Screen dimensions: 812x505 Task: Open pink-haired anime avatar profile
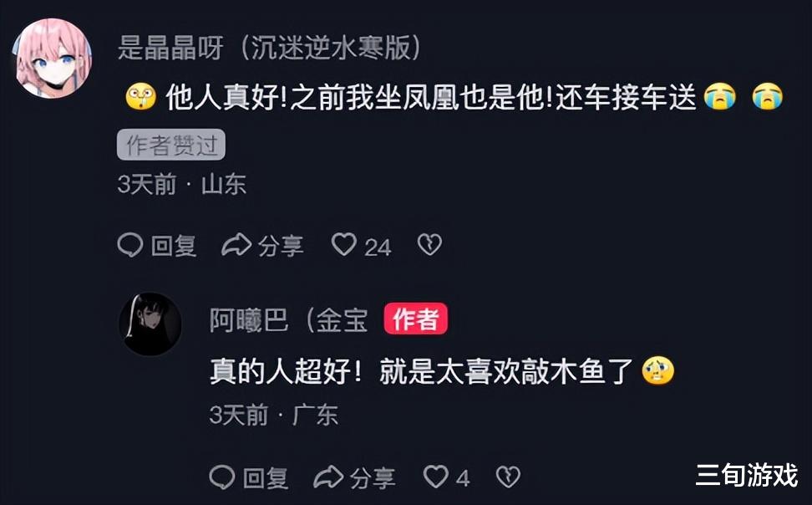point(53,58)
